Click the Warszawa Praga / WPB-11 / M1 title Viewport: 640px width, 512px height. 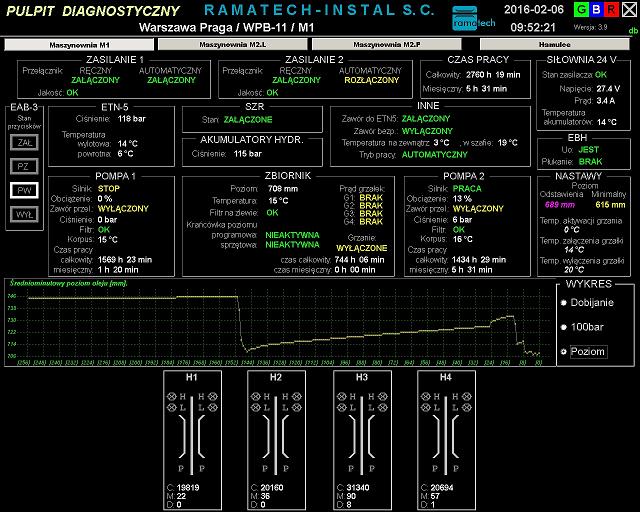pyautogui.click(x=227, y=28)
